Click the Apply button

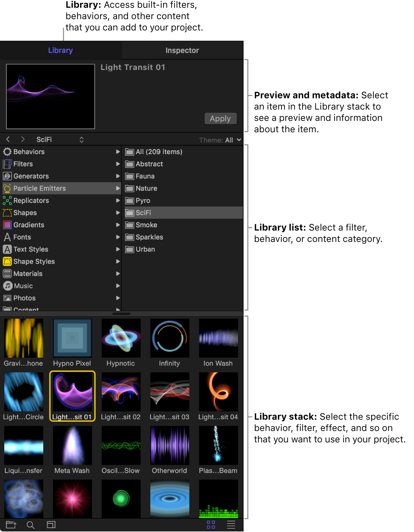(x=220, y=119)
